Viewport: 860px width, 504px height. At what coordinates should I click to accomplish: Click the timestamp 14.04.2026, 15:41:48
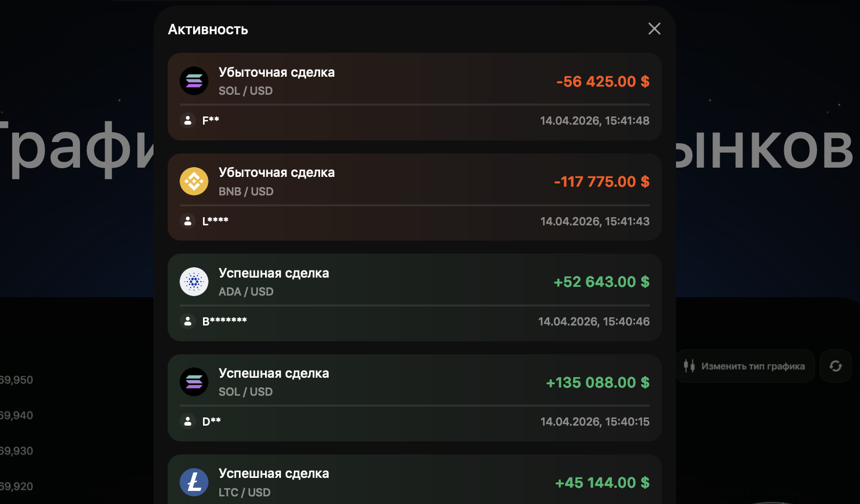pyautogui.click(x=594, y=120)
